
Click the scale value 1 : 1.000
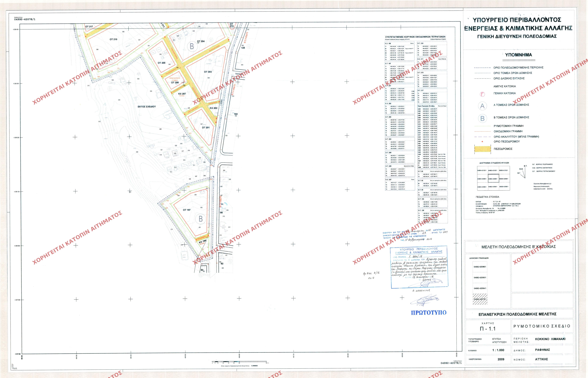(x=498, y=350)
